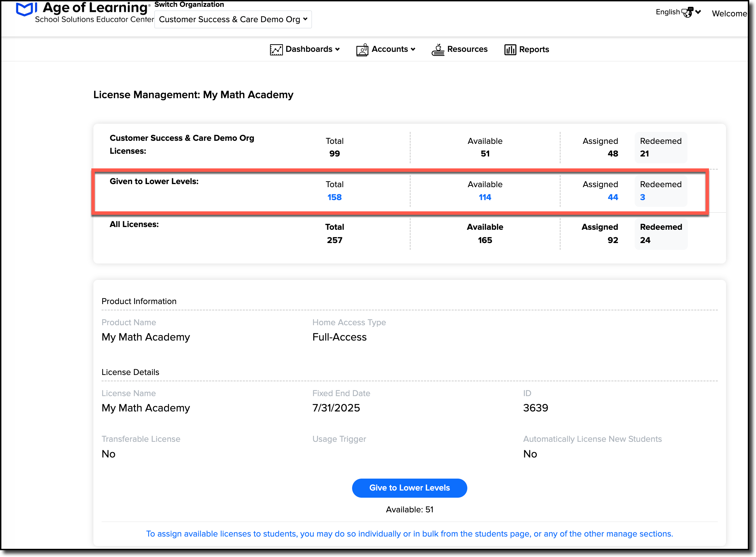Open Given to Lower Levels available 114
Screen dimensions: 756x557
point(485,197)
